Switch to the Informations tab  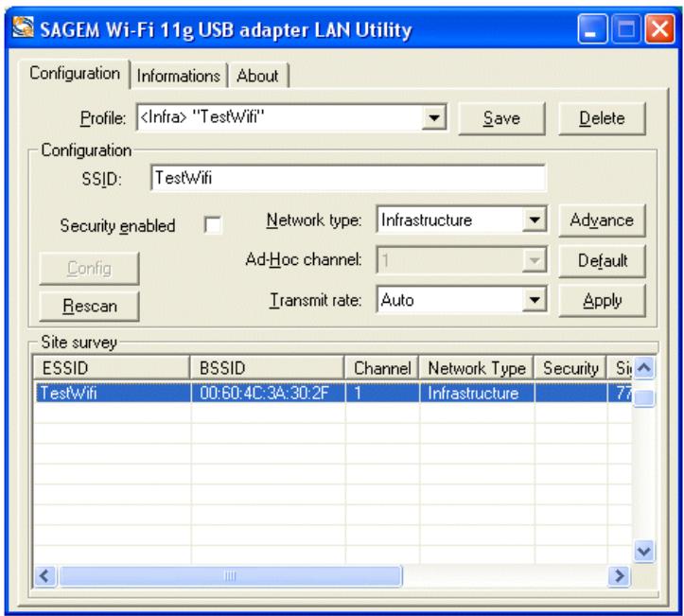pos(179,76)
